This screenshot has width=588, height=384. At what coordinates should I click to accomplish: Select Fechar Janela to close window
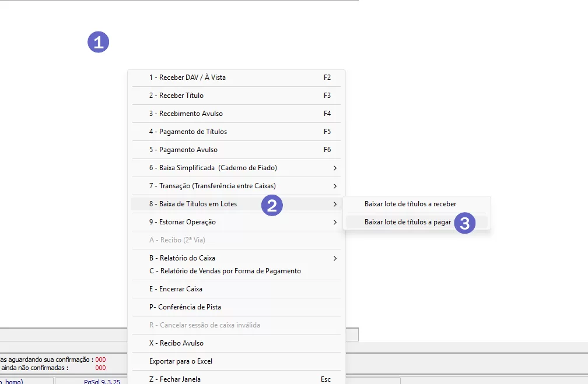(175, 379)
